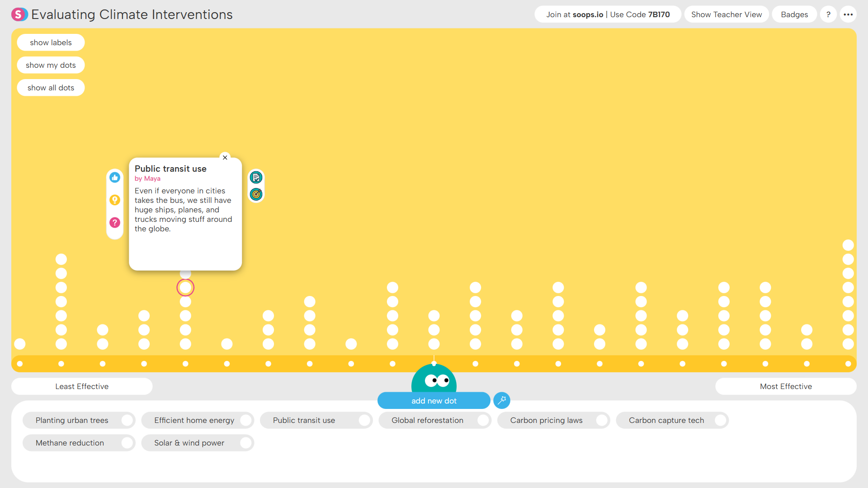Click the document checkmark badge icon
This screenshot has width=868, height=488.
[256, 178]
